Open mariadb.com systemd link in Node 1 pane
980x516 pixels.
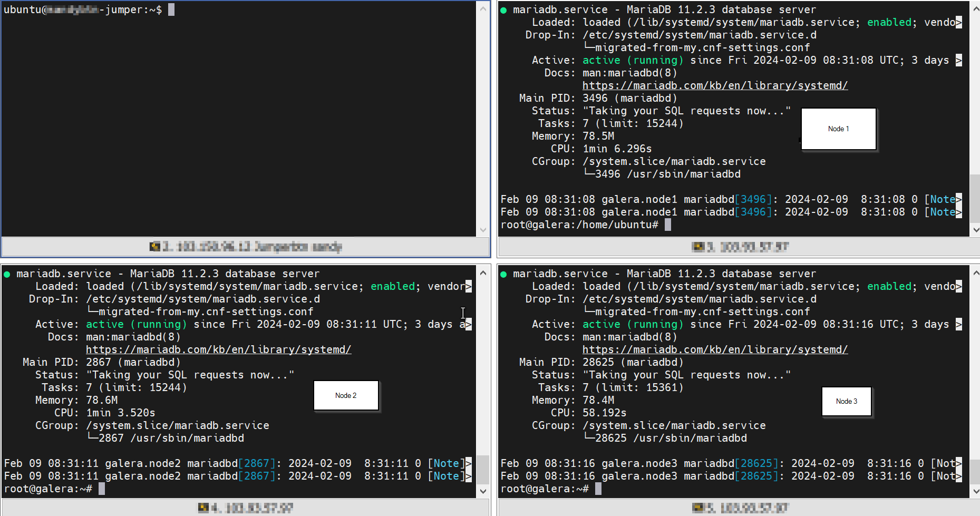(x=715, y=85)
